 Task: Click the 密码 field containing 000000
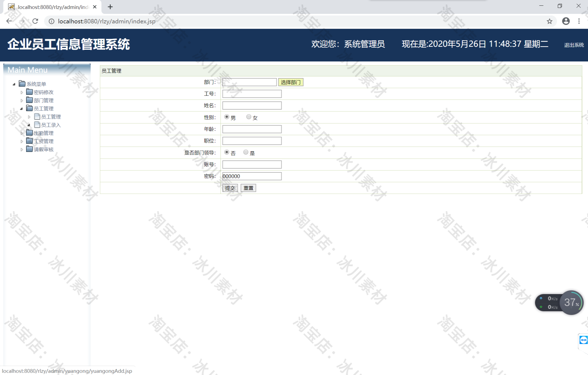coord(252,176)
